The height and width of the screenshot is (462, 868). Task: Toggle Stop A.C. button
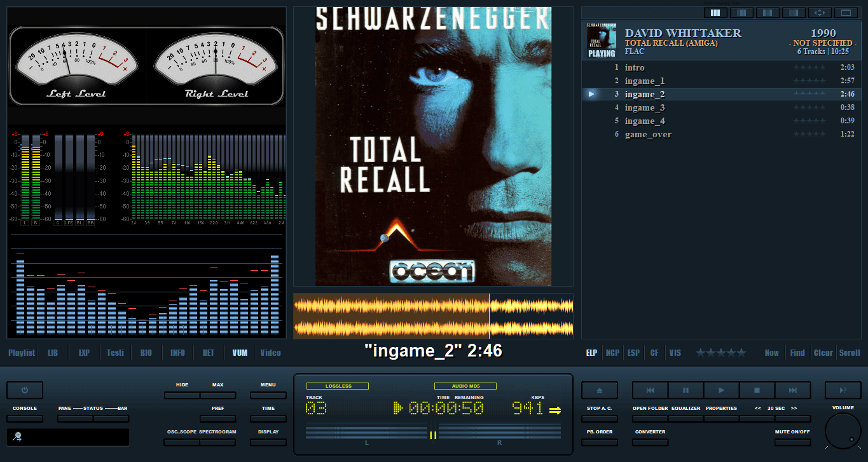(x=599, y=419)
